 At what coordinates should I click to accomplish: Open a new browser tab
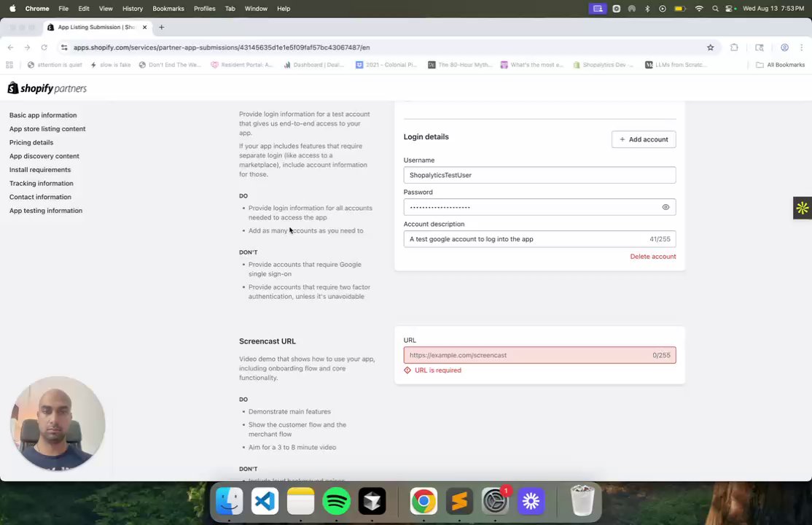162,27
